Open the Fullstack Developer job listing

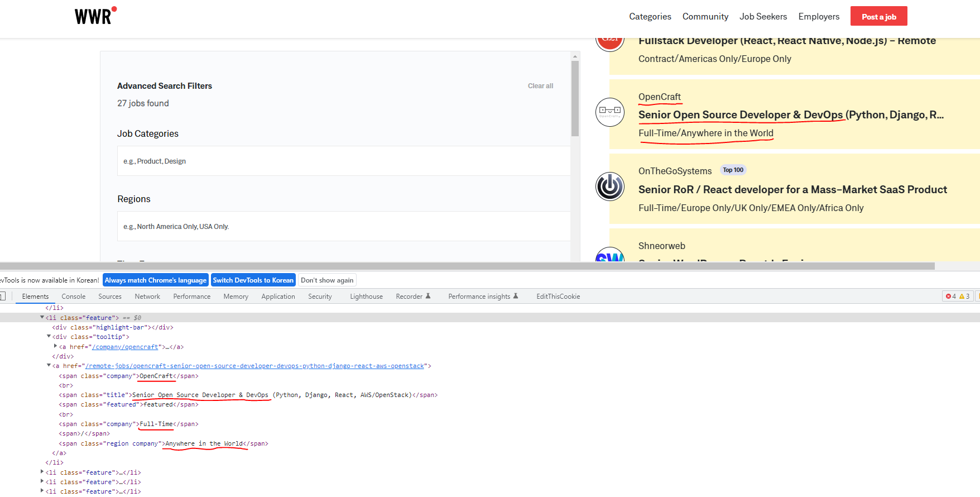(787, 41)
